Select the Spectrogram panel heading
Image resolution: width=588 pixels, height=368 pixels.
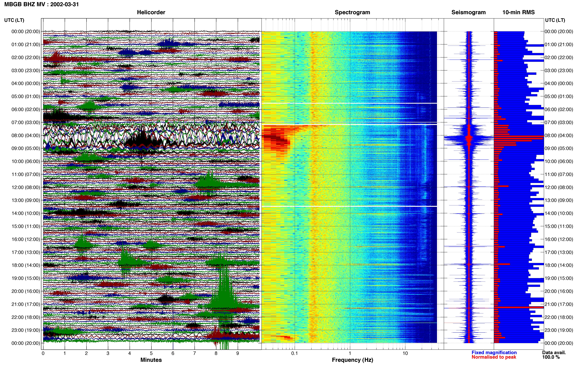coord(352,12)
